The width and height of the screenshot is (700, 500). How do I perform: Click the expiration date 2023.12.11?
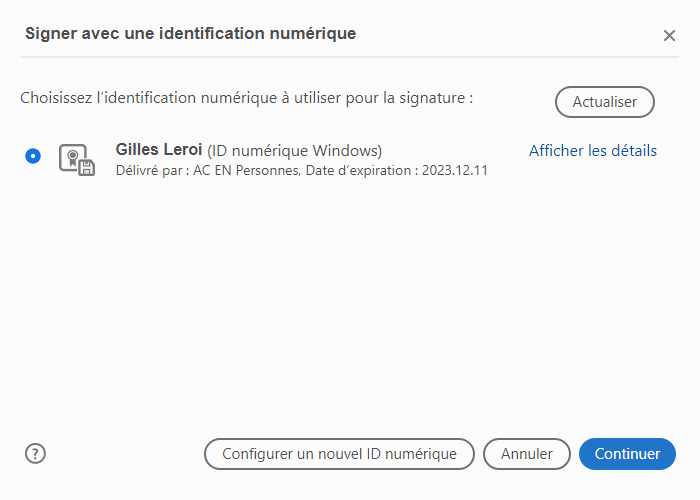456,171
